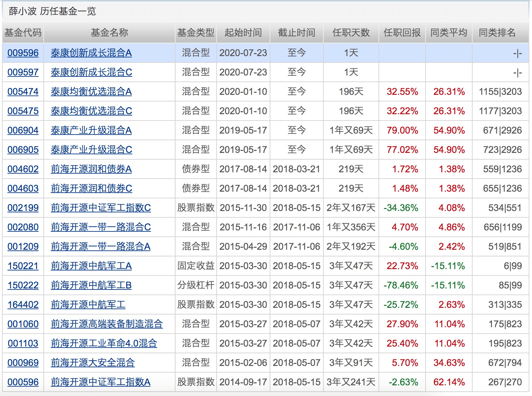This screenshot has height=396, width=532.
Task: Open fund code link 006905
Action: point(23,150)
